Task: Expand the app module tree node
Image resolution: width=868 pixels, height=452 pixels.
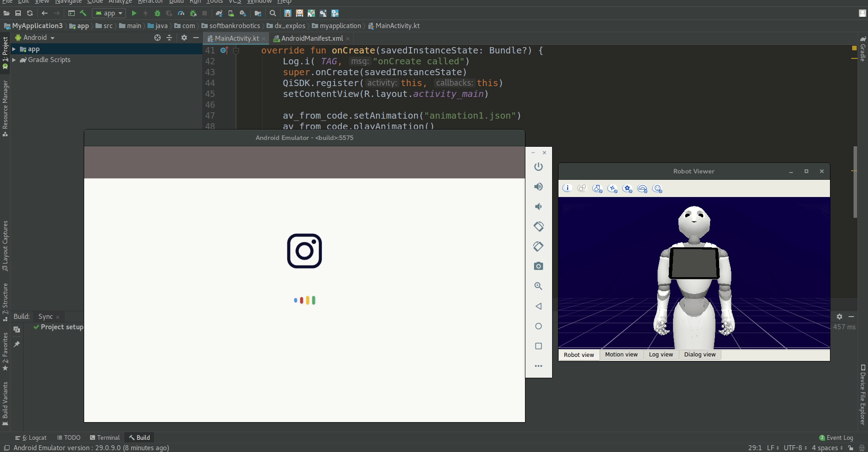Action: 14,49
